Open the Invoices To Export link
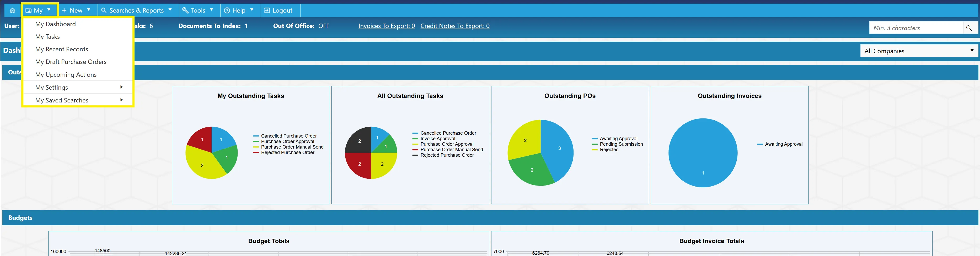 coord(387,26)
